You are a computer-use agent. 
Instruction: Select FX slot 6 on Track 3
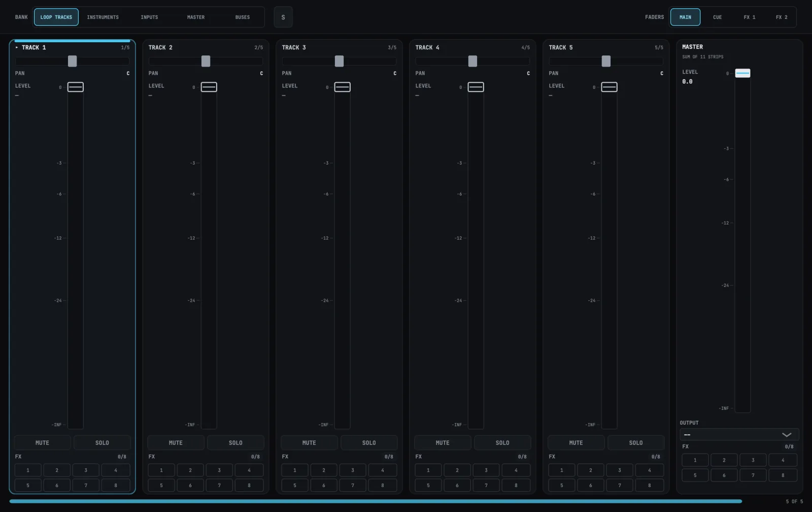[324, 486]
